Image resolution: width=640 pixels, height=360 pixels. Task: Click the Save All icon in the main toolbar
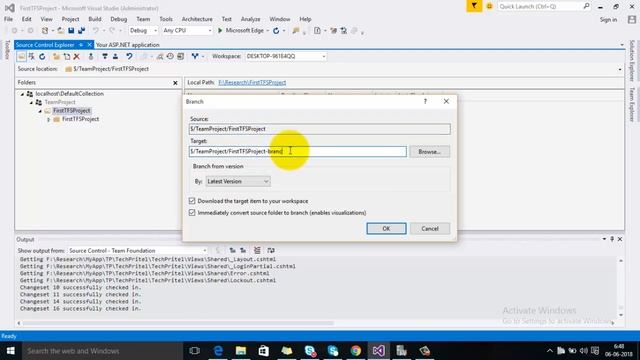81,31
